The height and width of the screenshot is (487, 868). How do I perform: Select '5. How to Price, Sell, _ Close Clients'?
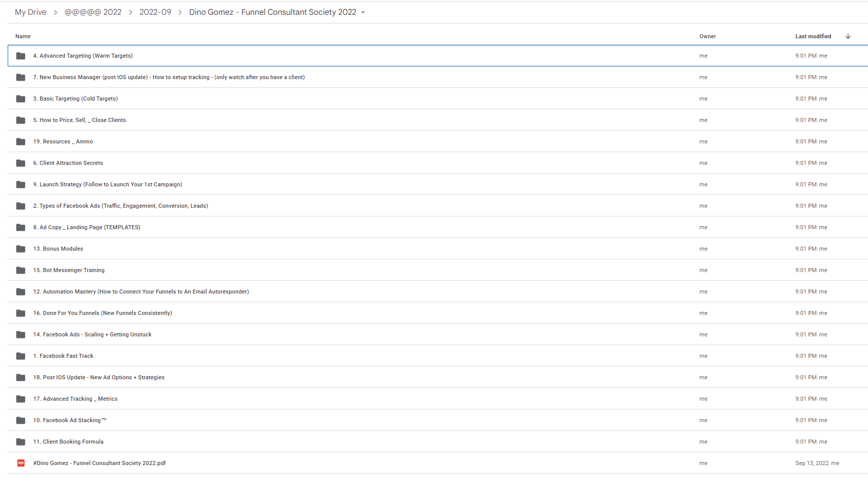80,120
